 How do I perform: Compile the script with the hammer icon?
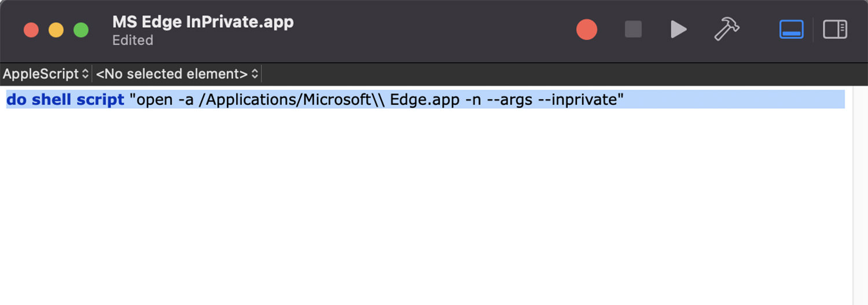[727, 29]
